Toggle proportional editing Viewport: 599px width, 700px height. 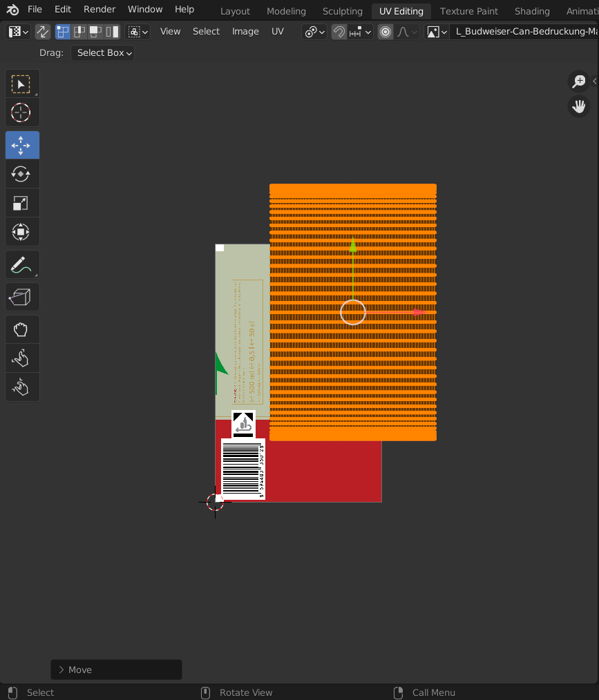386,32
